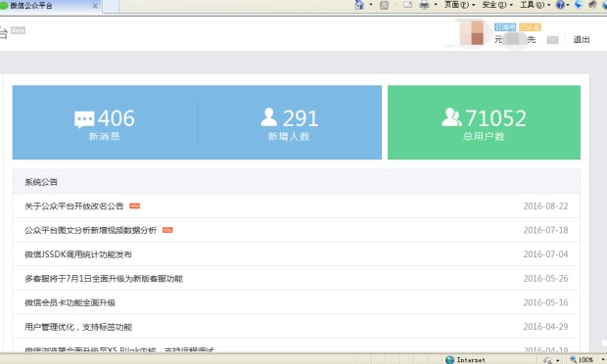This screenshot has width=607, height=364.
Task: Open the Home button dropdown arrow
Action: pyautogui.click(x=371, y=5)
